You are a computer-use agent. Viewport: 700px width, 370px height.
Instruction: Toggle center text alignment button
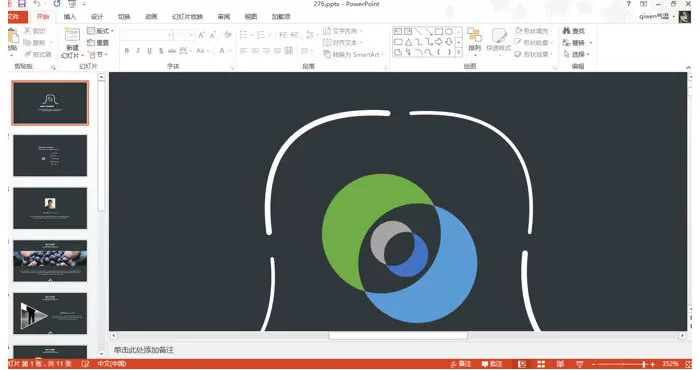tap(255, 51)
